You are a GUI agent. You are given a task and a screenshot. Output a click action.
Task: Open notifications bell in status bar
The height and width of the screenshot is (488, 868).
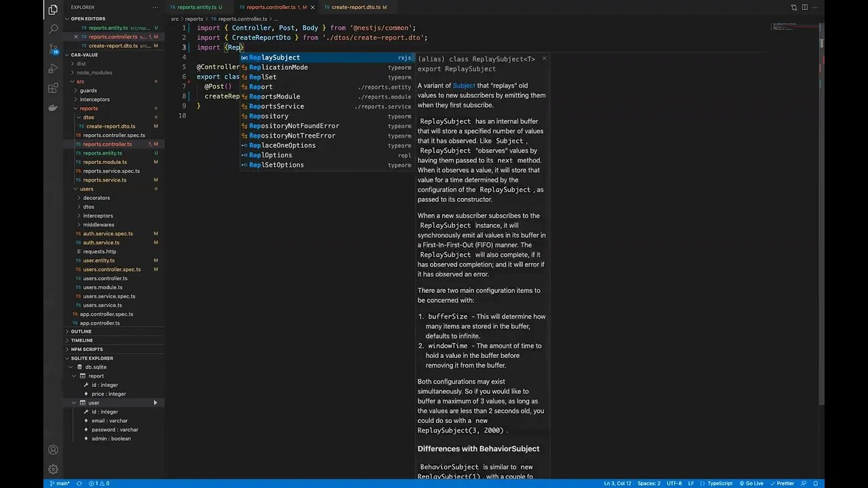817,483
